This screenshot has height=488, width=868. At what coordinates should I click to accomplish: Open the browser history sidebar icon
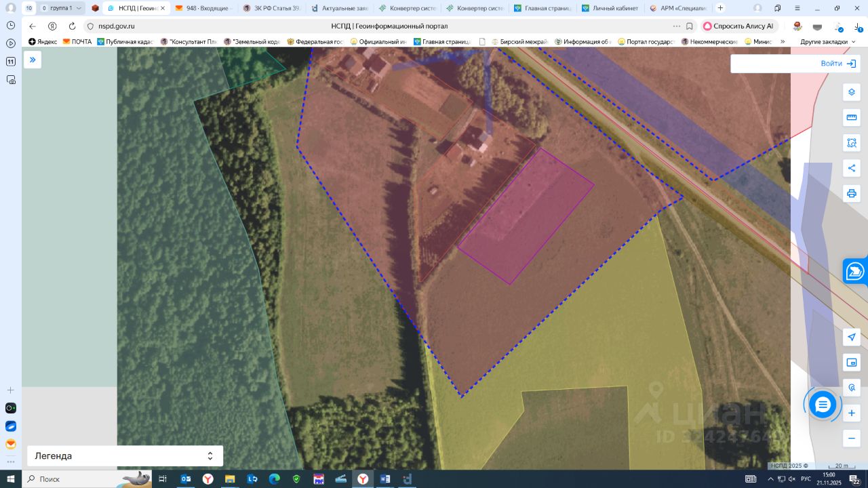click(x=11, y=25)
